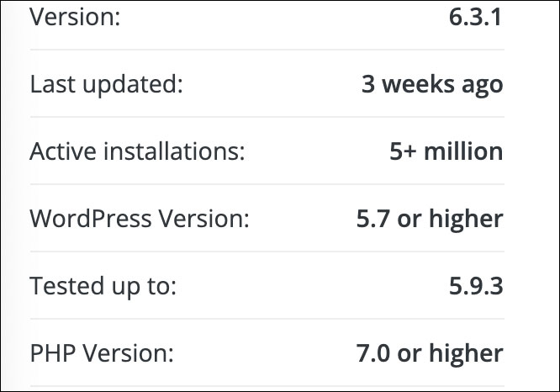Click the word higher in WordPress row
This screenshot has width=560, height=392.
click(x=466, y=219)
